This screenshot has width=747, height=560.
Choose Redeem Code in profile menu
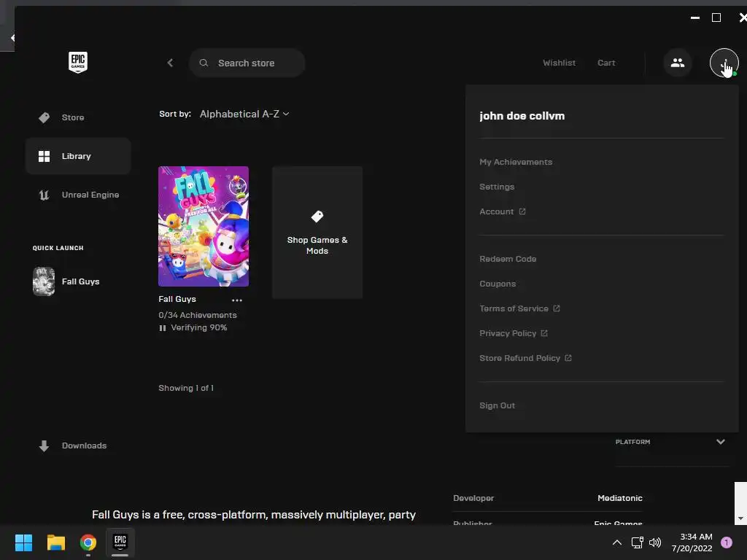point(508,259)
